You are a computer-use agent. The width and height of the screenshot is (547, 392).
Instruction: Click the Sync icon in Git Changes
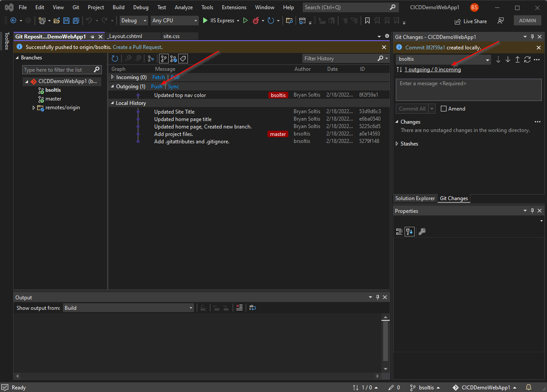click(x=527, y=59)
